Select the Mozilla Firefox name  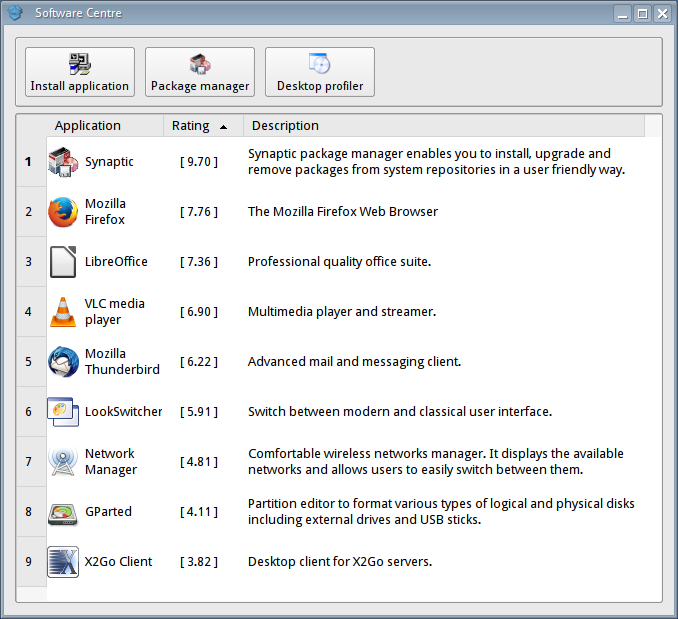[106, 212]
